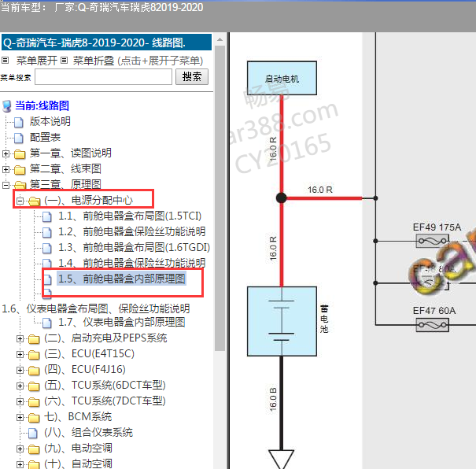Viewport: 476px width, 469px height.
Task: Click the page icon of item 1.7
Action: click(46, 323)
